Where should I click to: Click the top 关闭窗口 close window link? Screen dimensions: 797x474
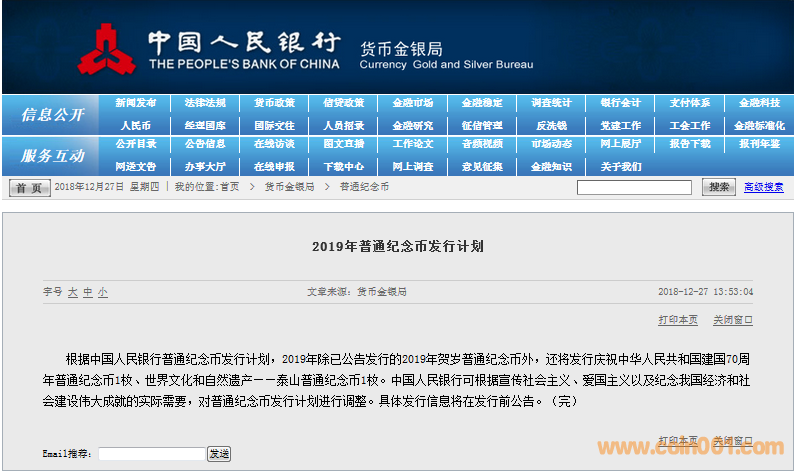733,320
